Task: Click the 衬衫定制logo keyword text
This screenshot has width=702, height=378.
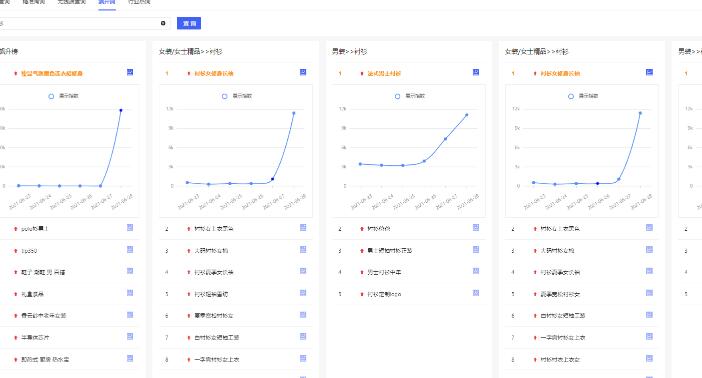Action: pos(384,294)
